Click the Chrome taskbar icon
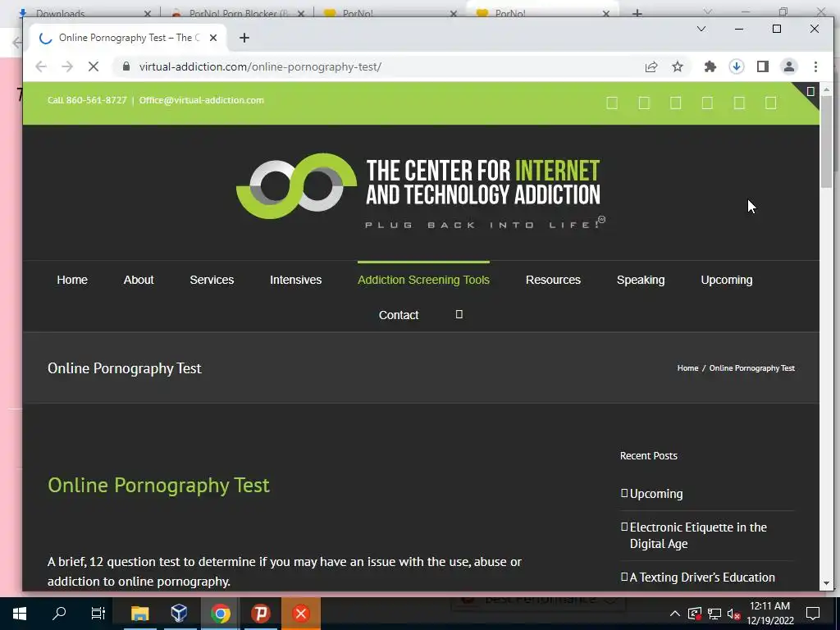 (x=220, y=614)
